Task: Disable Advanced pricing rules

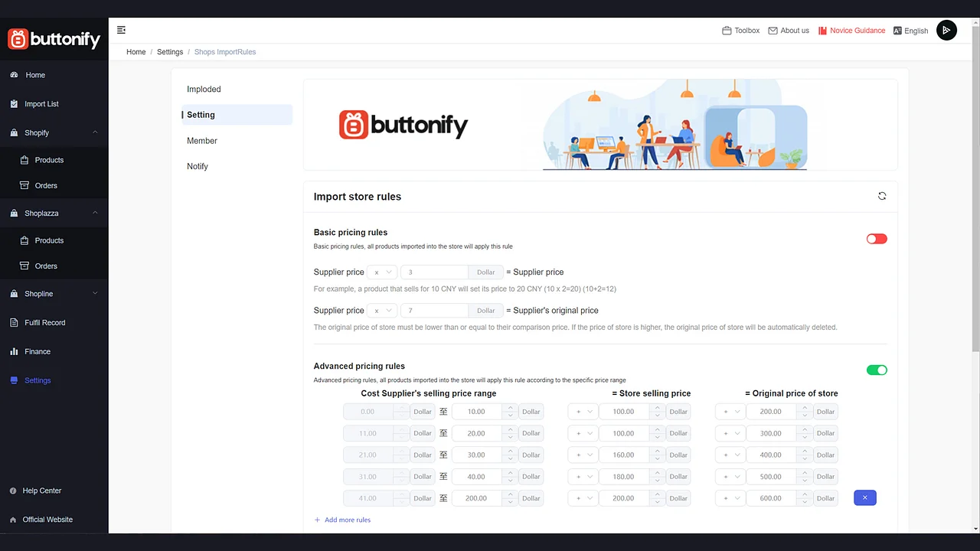Action: [877, 370]
